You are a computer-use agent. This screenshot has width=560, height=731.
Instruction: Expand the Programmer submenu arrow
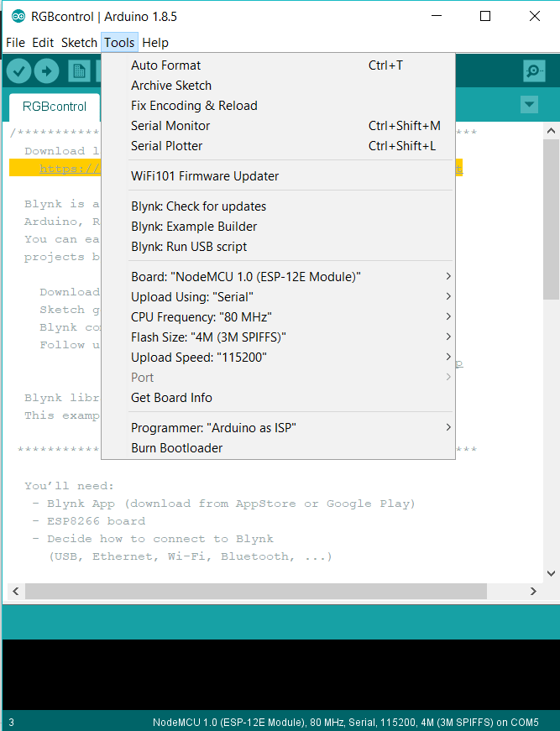click(448, 427)
